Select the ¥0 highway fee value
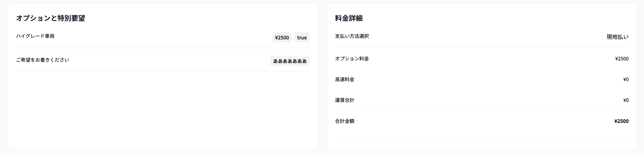Image resolution: width=644 pixels, height=153 pixels. click(626, 79)
